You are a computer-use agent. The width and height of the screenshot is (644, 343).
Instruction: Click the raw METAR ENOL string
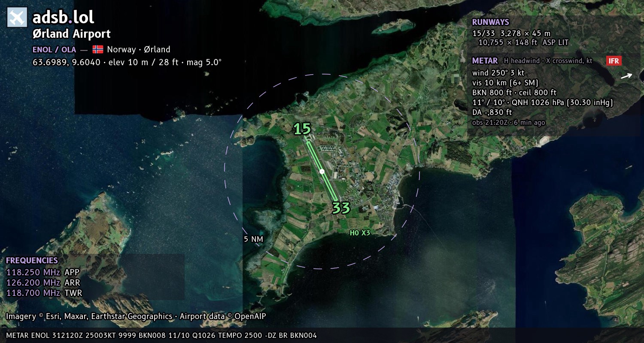[162, 336]
